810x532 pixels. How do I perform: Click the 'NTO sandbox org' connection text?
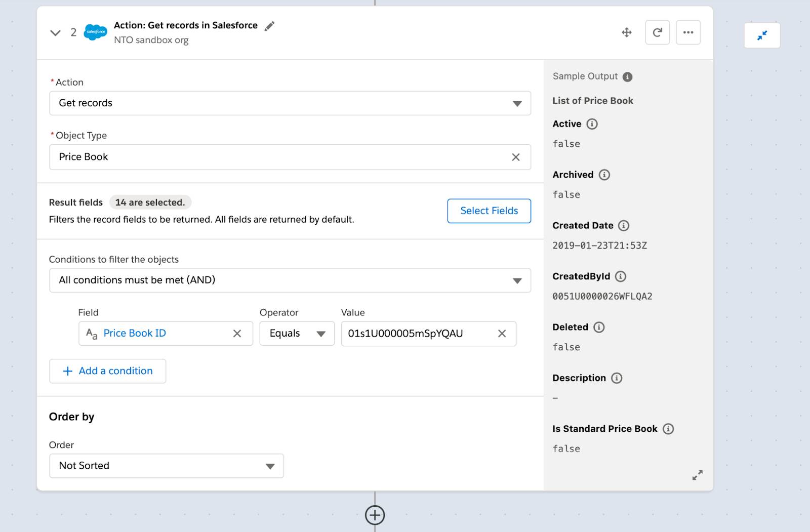click(151, 40)
